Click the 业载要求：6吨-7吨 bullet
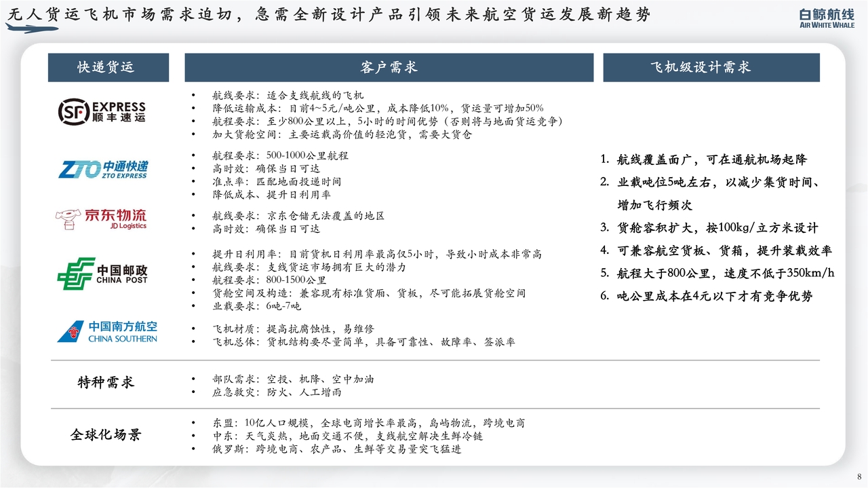The width and height of the screenshot is (868, 488). coord(256,306)
